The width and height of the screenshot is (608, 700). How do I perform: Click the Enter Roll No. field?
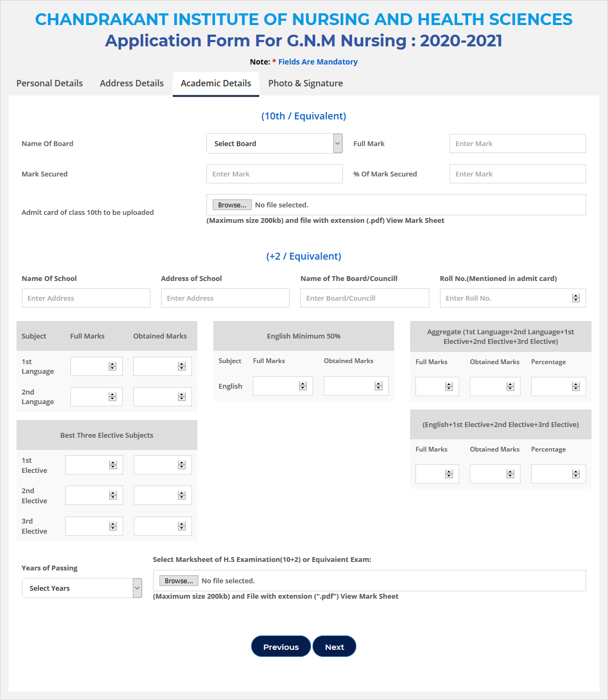point(513,298)
